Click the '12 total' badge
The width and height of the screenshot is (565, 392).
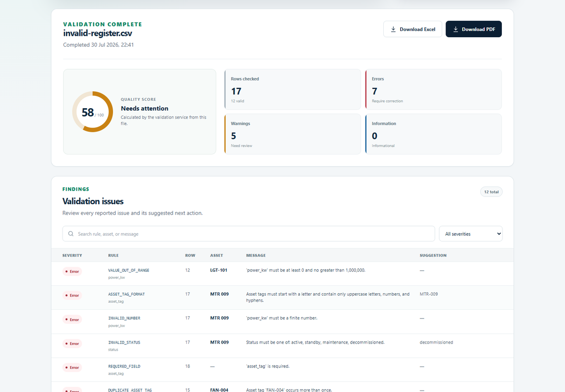[491, 192]
